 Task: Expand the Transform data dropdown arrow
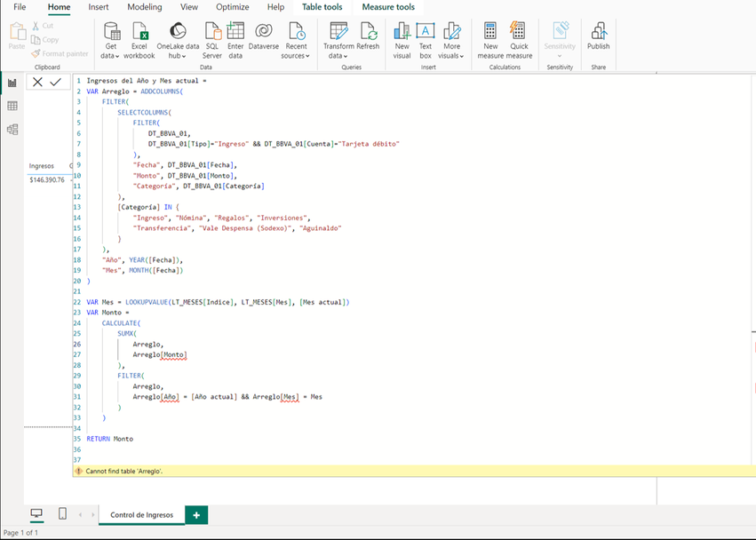(x=346, y=57)
